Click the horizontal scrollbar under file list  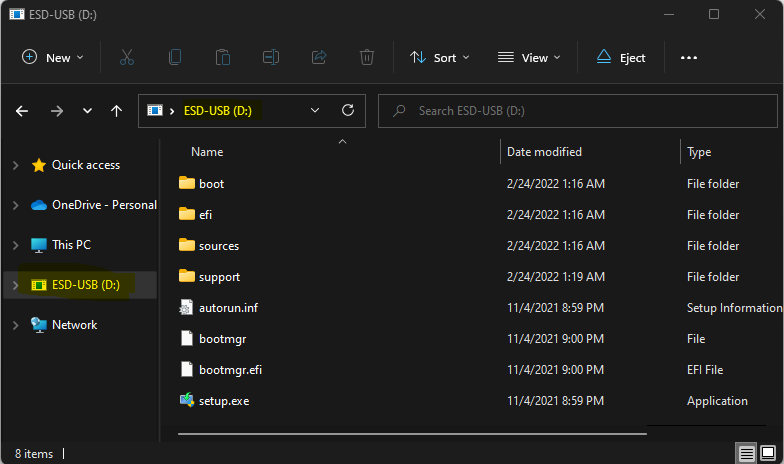point(412,434)
